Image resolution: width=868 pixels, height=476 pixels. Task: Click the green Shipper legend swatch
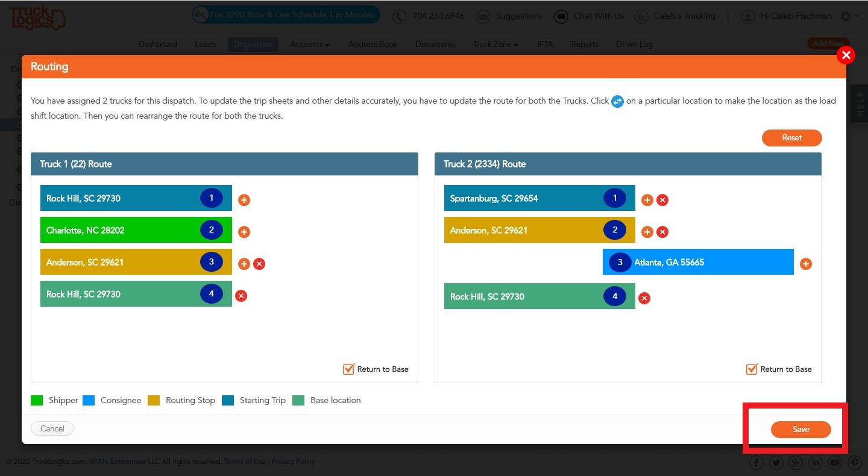point(37,400)
